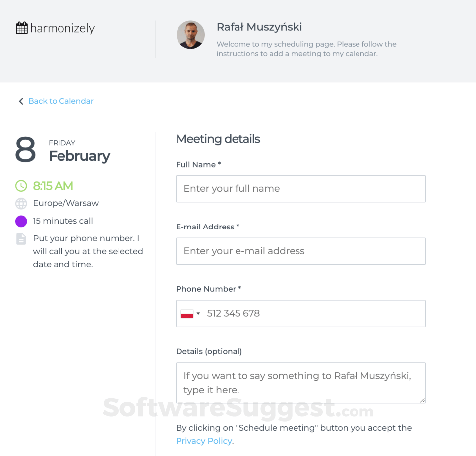Focus the Full Name input field
476x456 pixels.
300,189
